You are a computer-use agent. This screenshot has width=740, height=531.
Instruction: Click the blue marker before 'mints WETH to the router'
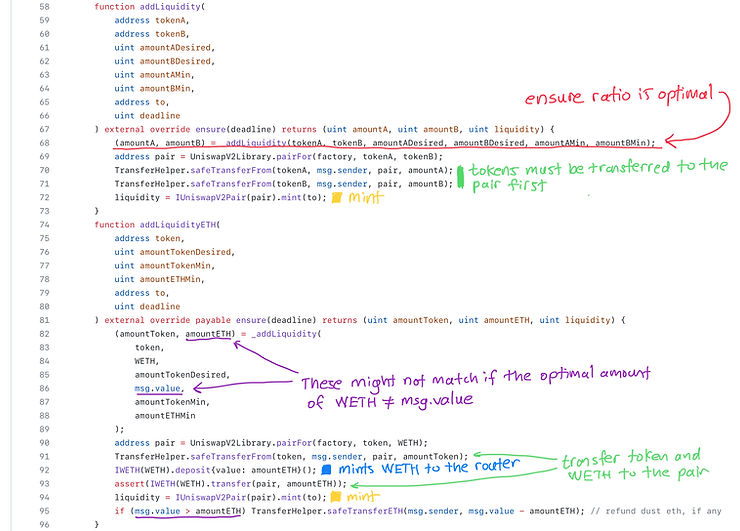(326, 469)
